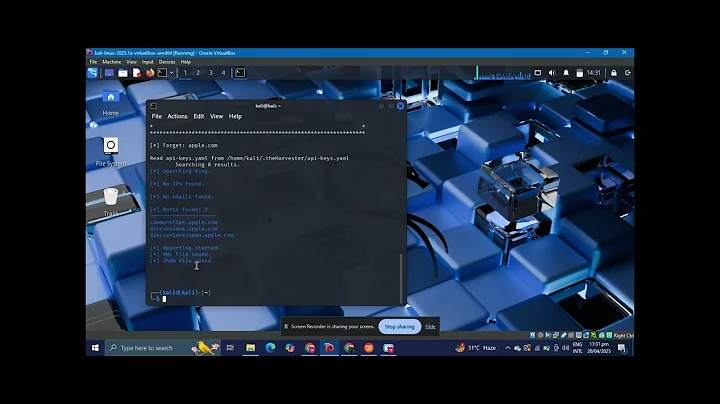Click the terminal window menu icon in title bar
Viewport: 720px width, 404px height.
pyautogui.click(x=153, y=106)
